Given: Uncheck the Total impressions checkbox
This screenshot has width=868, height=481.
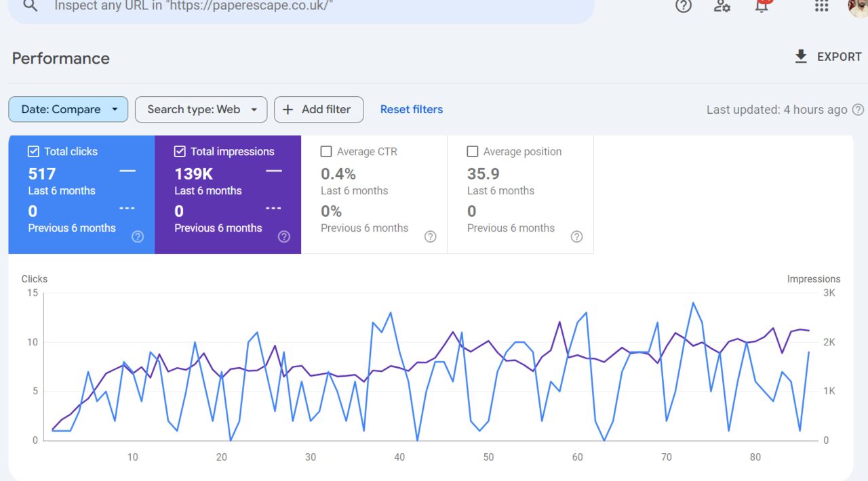Looking at the screenshot, I should pyautogui.click(x=180, y=152).
